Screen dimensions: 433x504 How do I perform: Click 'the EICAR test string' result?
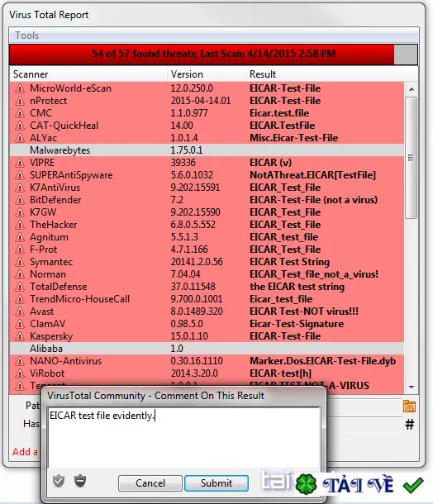(x=297, y=287)
